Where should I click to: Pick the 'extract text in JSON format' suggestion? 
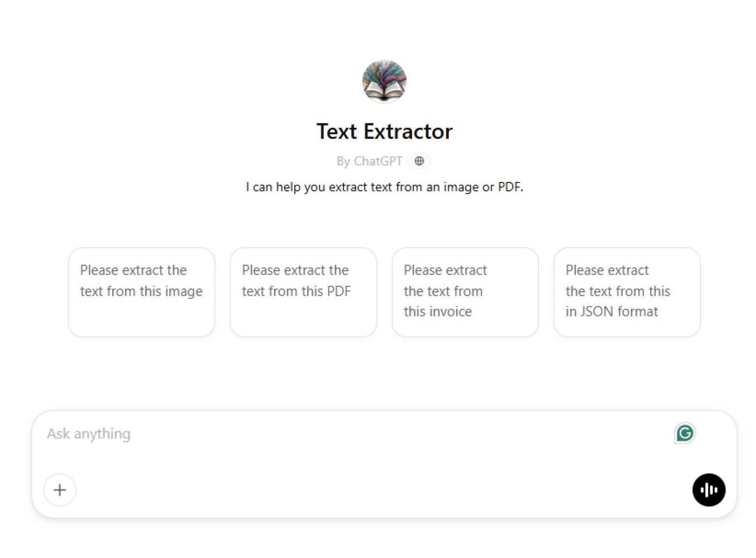(627, 291)
